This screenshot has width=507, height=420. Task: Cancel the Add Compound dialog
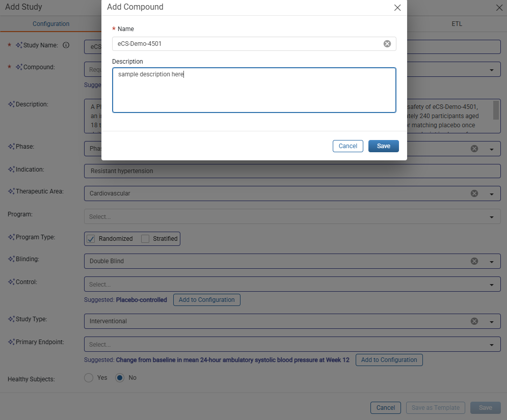coord(348,146)
